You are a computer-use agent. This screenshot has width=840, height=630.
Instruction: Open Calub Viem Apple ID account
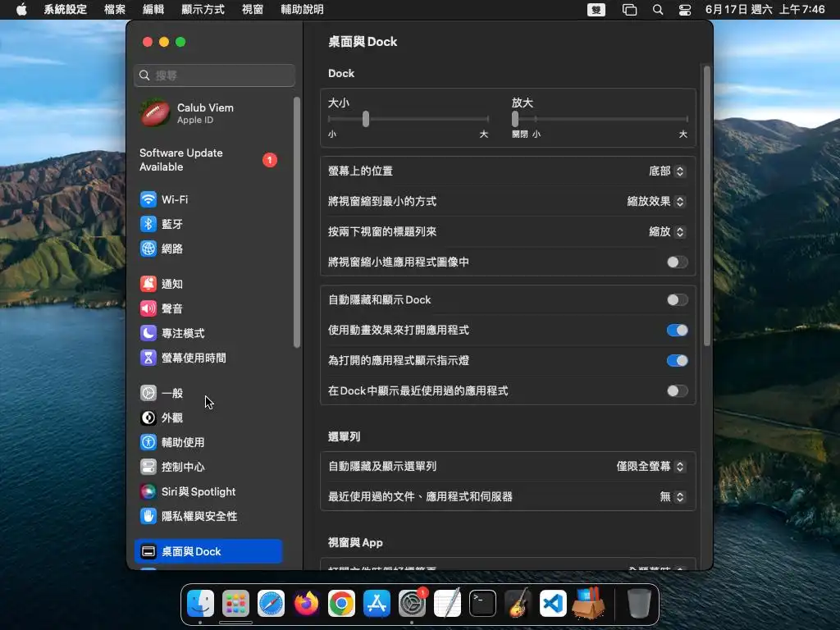[x=209, y=113]
